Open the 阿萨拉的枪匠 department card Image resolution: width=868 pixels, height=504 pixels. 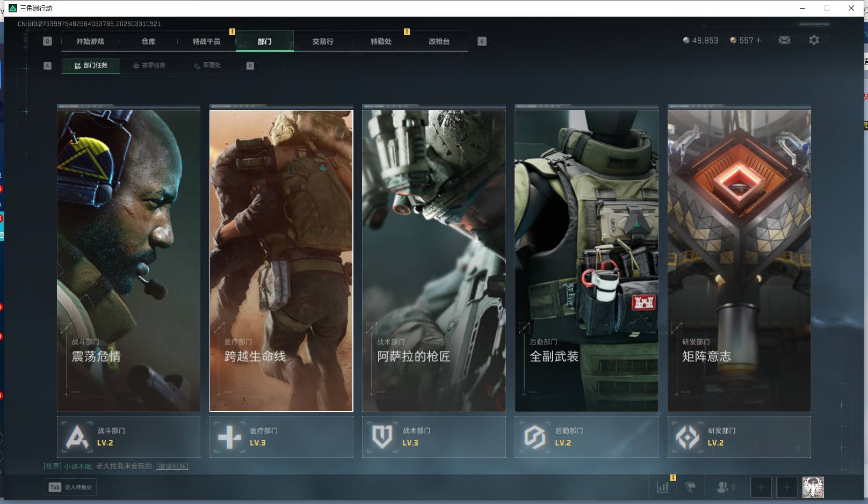tap(433, 261)
